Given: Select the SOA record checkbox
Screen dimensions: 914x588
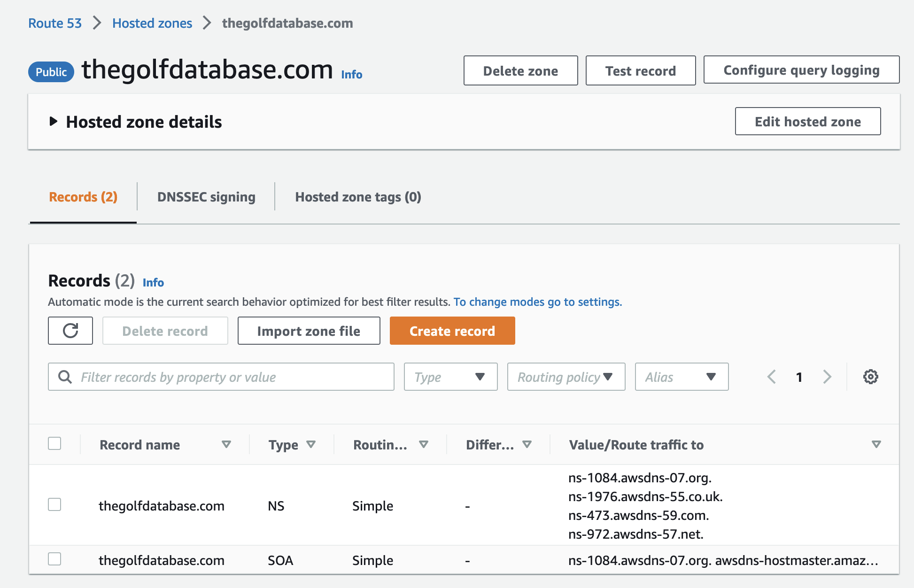Looking at the screenshot, I should click(54, 559).
